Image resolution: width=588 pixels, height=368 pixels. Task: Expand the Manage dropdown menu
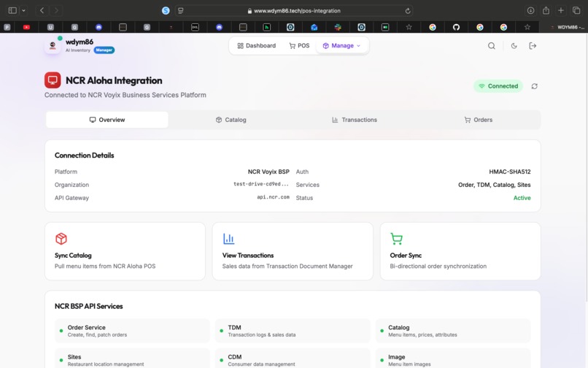(341, 45)
